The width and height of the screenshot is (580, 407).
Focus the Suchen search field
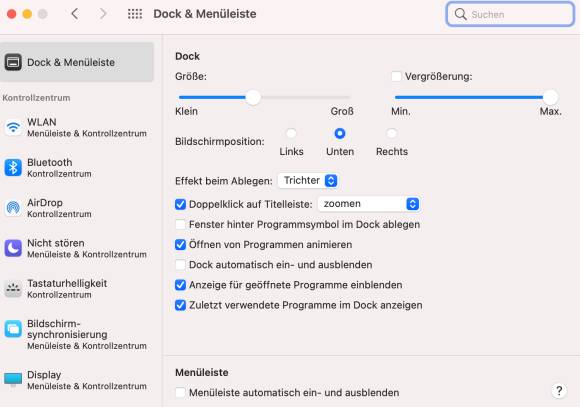tap(510, 14)
